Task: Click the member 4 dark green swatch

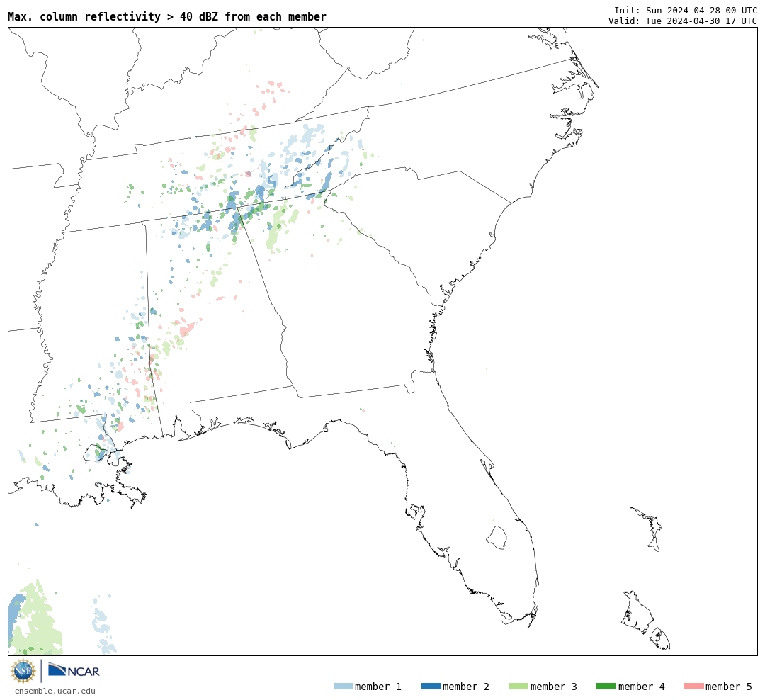Action: click(606, 687)
